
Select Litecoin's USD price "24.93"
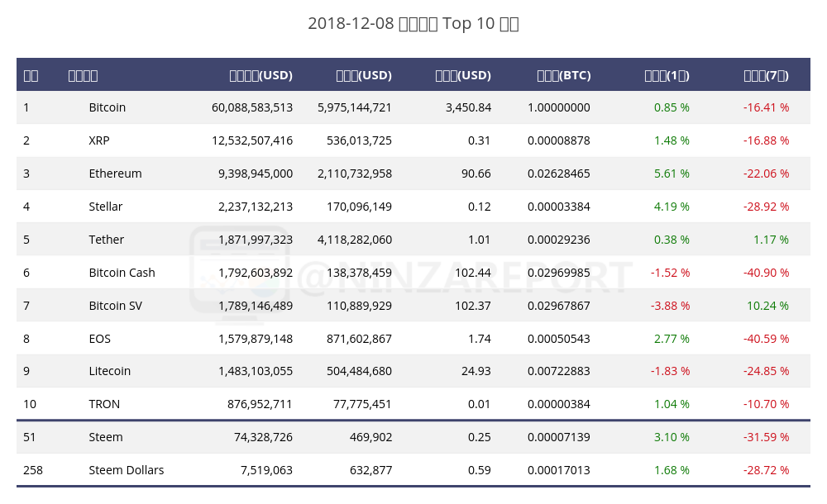coord(476,371)
